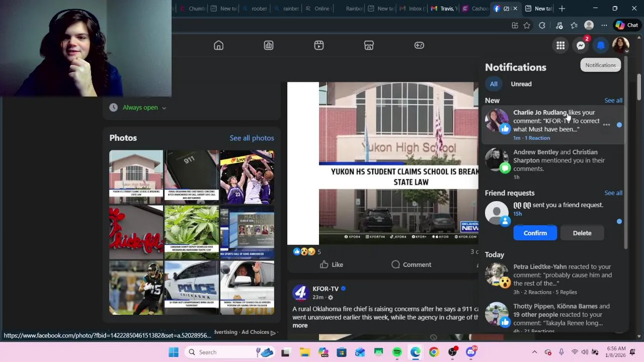644x362 pixels.
Task: Open the Edge media control icon
Action: tap(559, 25)
